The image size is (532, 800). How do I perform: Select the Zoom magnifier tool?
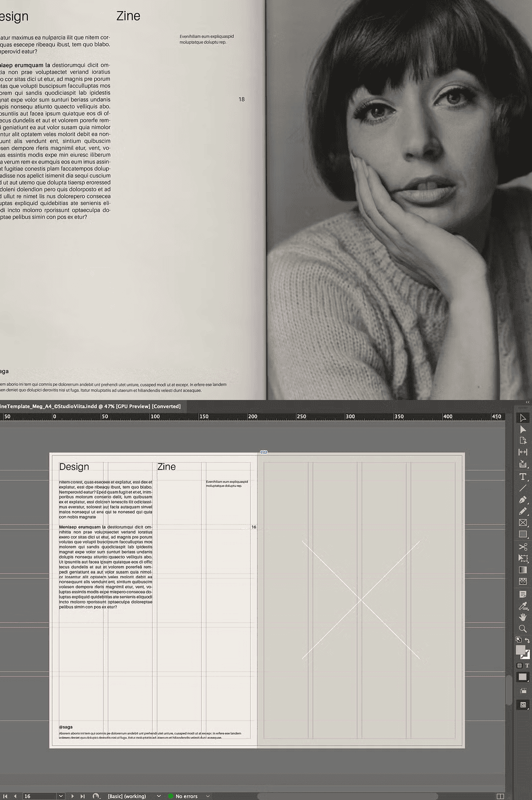523,628
